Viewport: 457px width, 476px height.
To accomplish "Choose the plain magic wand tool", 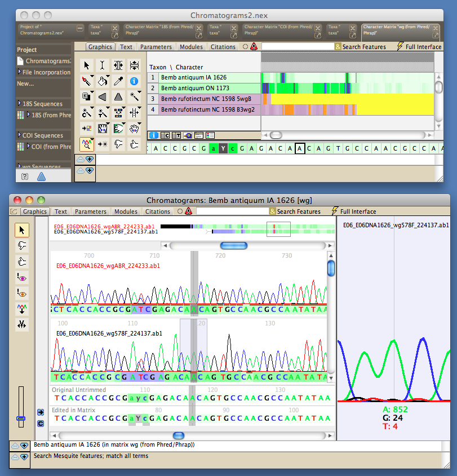I will (x=134, y=97).
